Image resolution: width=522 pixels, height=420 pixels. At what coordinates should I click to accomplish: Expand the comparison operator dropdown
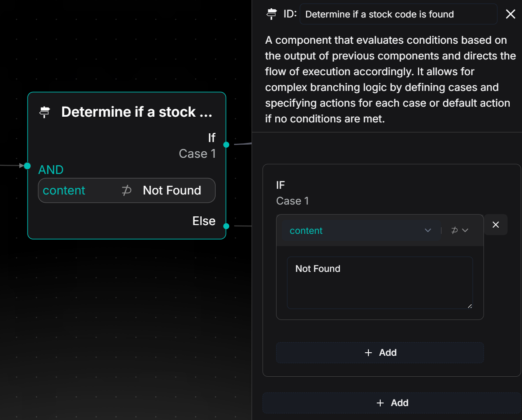(x=459, y=230)
